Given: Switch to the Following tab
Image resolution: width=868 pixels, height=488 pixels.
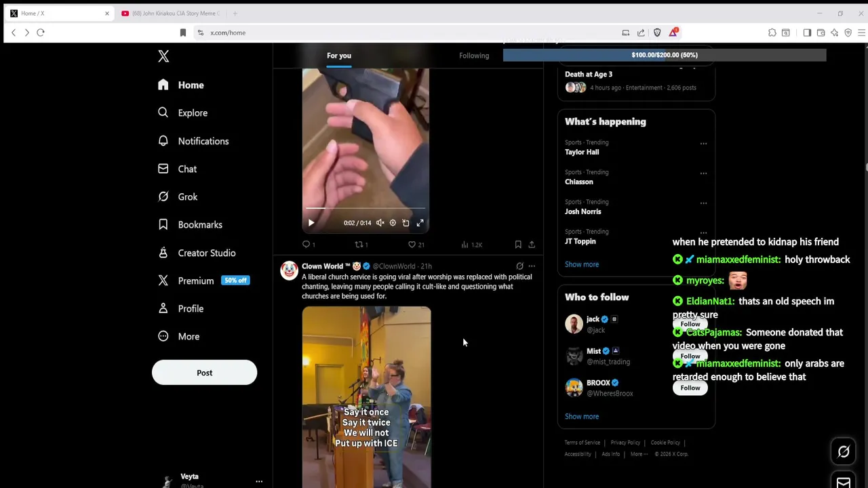Looking at the screenshot, I should [474, 56].
